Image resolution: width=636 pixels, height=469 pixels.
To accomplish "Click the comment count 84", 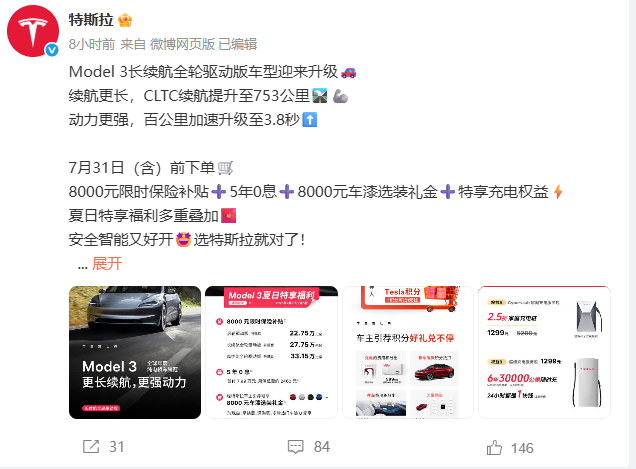I will coord(322,447).
